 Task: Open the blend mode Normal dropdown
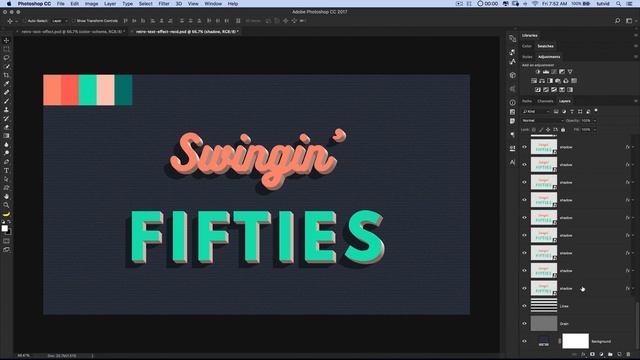(x=542, y=121)
